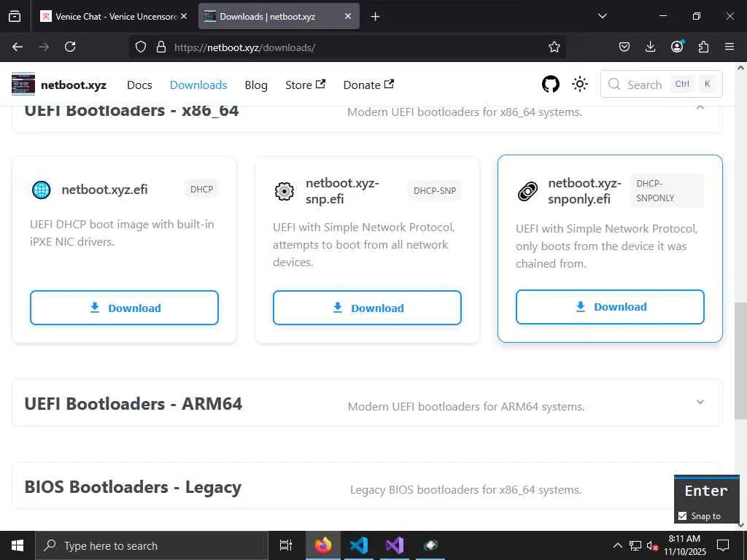List all tabs dropdown arrow
This screenshot has height=560, width=747.
[x=602, y=16]
